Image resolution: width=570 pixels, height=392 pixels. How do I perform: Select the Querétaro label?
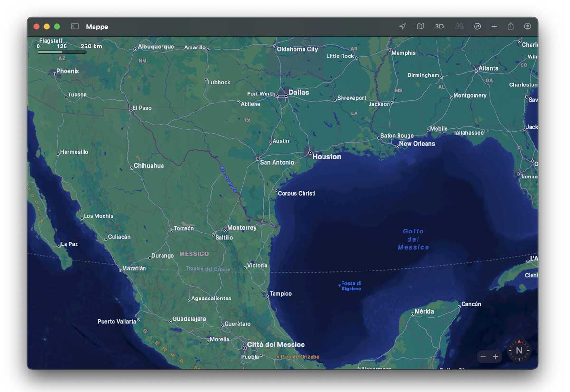237,324
